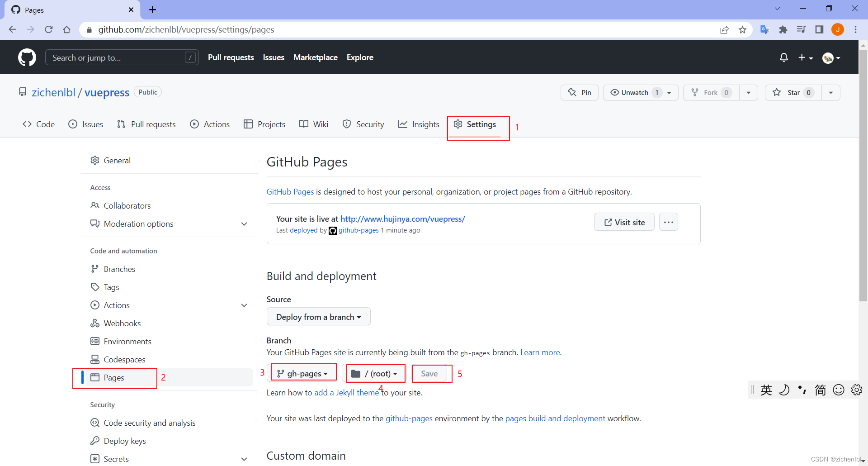
Task: Open the gh-pages branch dropdown
Action: (303, 373)
